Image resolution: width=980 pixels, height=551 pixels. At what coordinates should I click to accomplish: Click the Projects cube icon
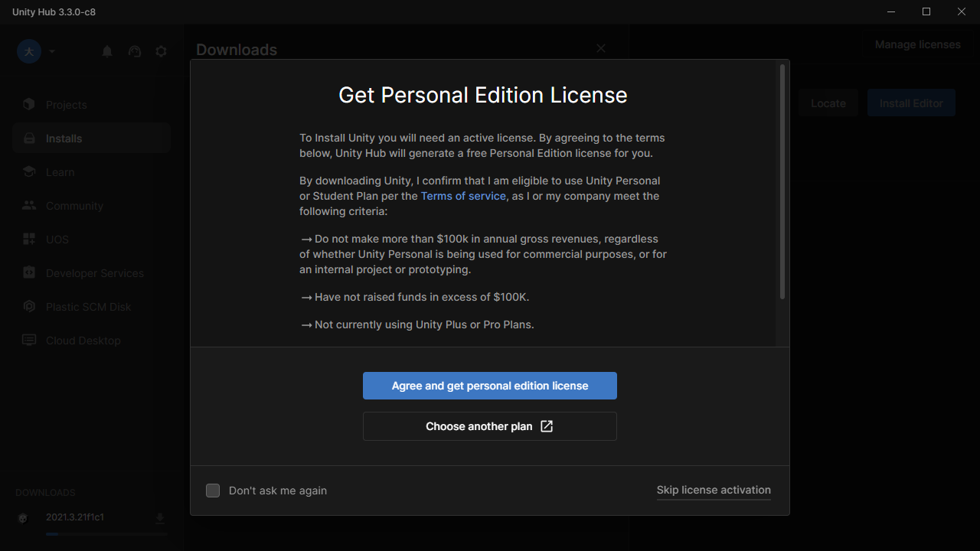pos(29,105)
